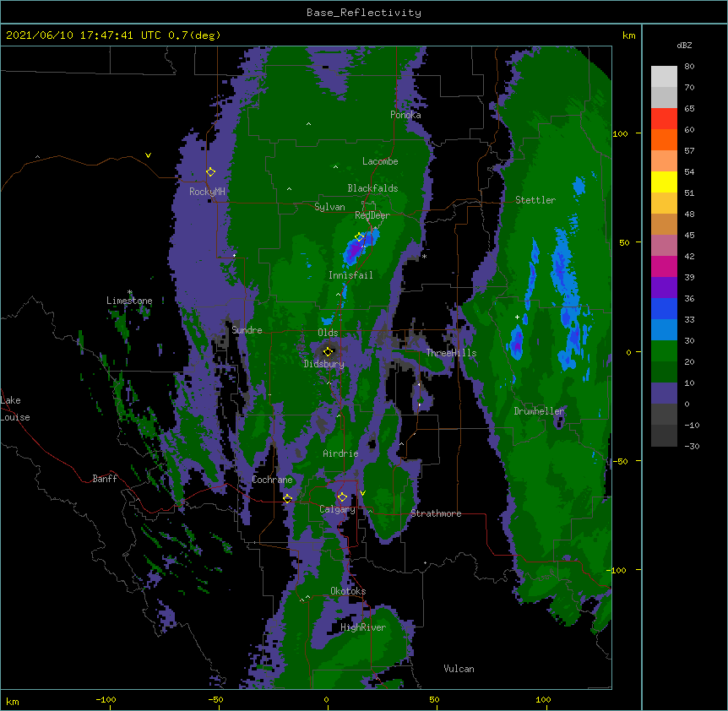
Task: Select the RedDeer label
Action: 372,215
